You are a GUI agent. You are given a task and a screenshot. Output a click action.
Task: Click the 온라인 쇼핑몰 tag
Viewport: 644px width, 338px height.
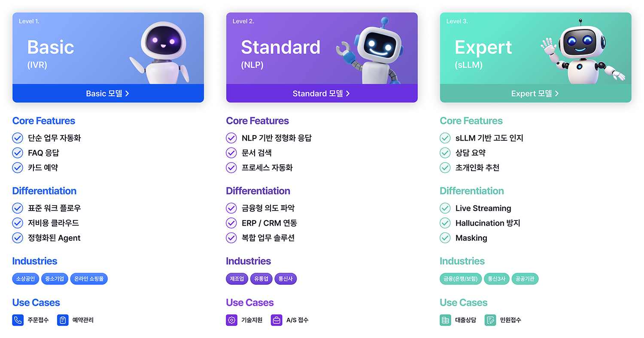(89, 279)
